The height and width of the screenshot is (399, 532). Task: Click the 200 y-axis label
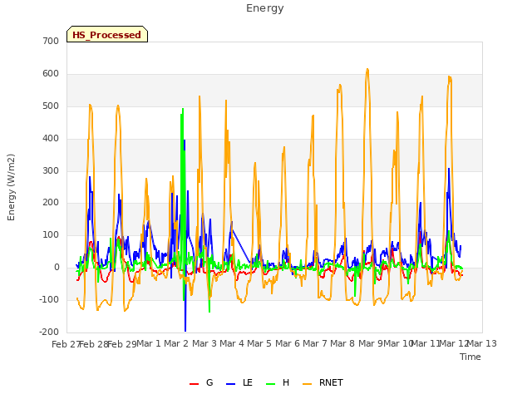pyautogui.click(x=51, y=203)
